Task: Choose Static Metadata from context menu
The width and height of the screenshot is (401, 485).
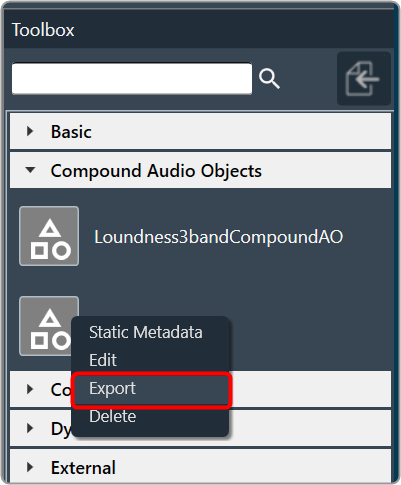Action: point(146,332)
